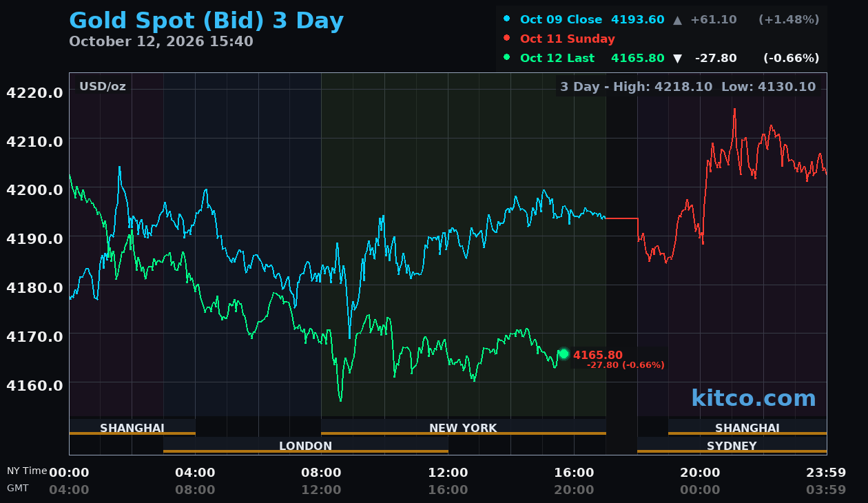
Task: Click the right SHANGHAI session bar
Action: coord(747,428)
